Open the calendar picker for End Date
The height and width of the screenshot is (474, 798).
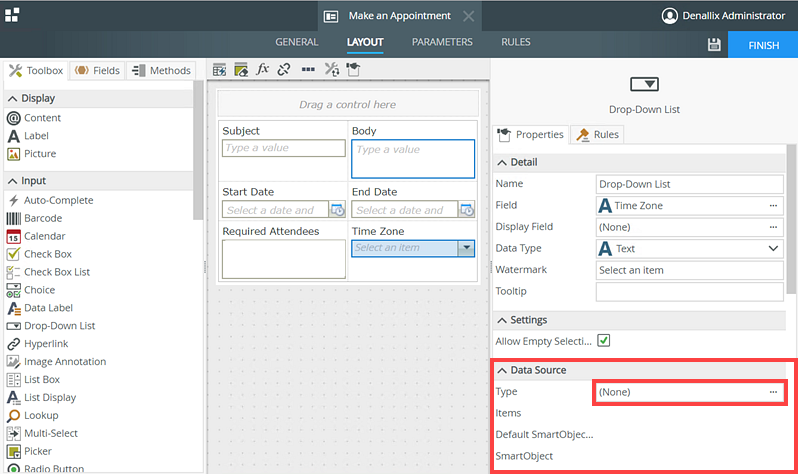(466, 210)
